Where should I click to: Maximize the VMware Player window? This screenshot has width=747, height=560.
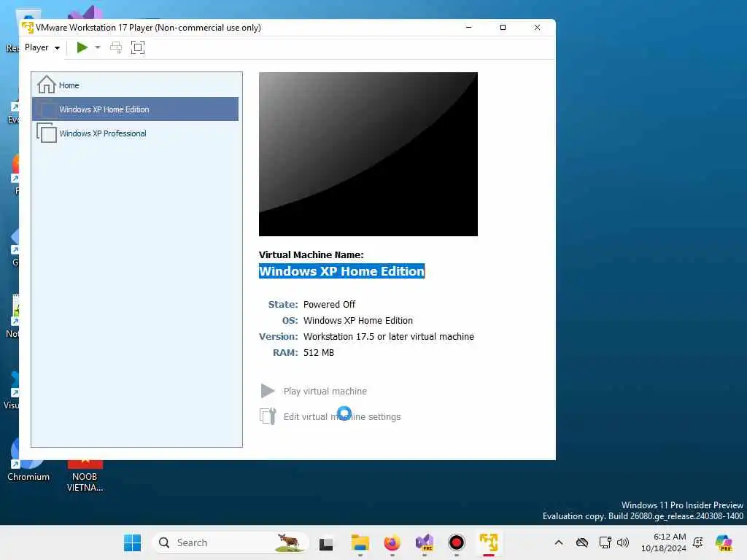(503, 28)
